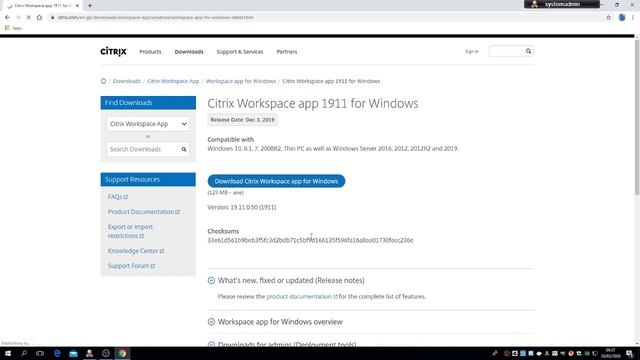Open the Chrome profile avatar
Image resolution: width=640 pixels, height=360 pixels.
(x=622, y=18)
